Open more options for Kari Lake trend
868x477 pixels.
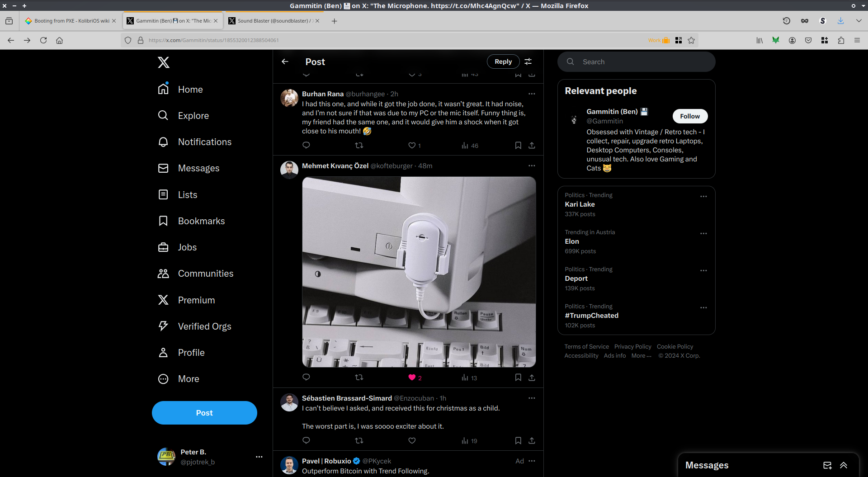[x=703, y=197]
